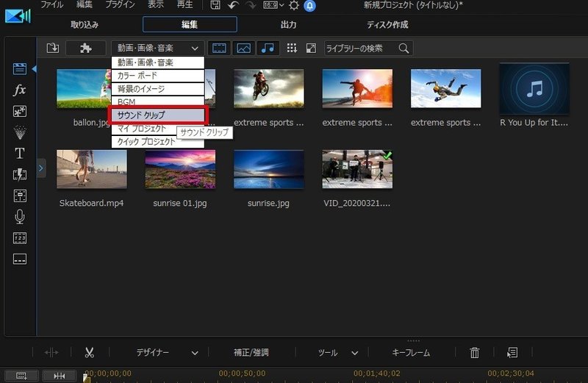
Task: Select the Skateboard.mp4 thumbnail
Action: point(91,169)
